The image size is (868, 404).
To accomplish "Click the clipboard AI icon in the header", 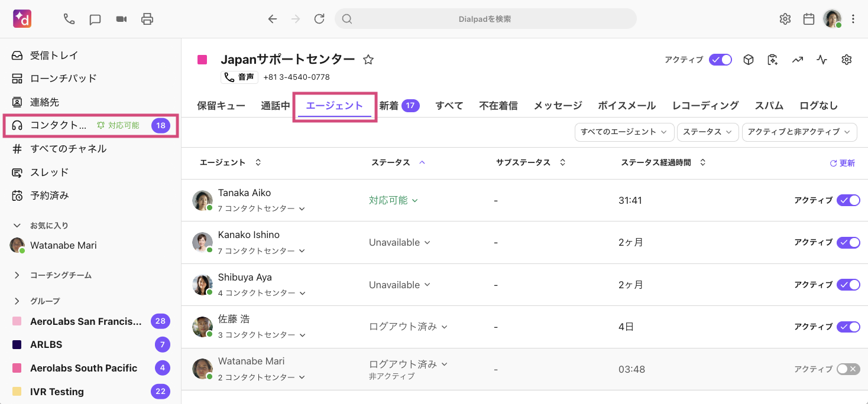I will 772,59.
